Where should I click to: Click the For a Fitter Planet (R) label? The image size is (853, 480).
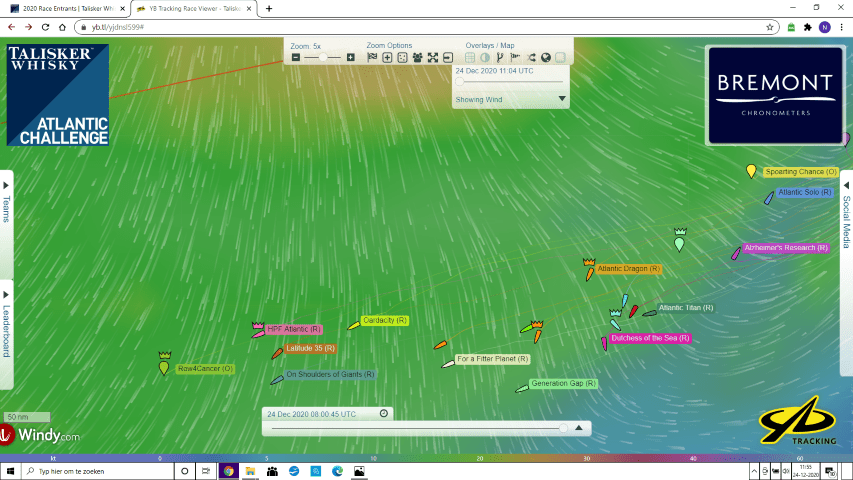tap(492, 359)
